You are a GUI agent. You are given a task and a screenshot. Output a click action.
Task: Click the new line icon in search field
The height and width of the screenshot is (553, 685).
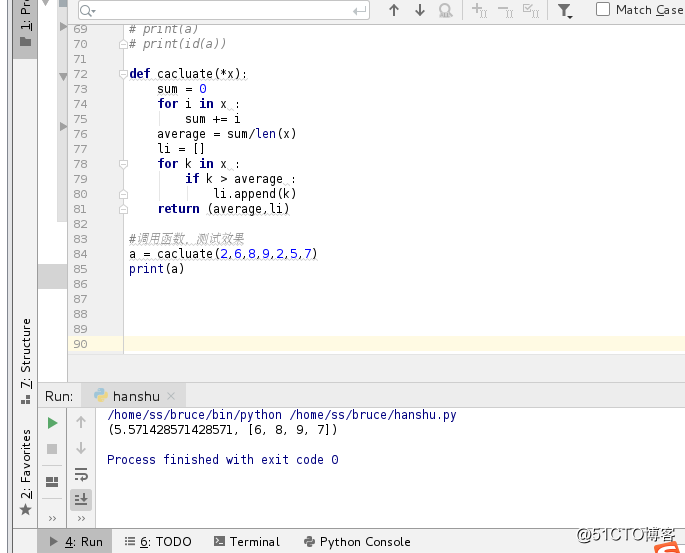click(359, 11)
